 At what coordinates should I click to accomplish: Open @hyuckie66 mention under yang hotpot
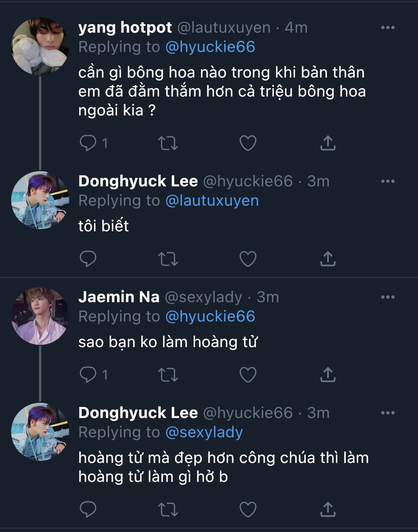tap(210, 47)
